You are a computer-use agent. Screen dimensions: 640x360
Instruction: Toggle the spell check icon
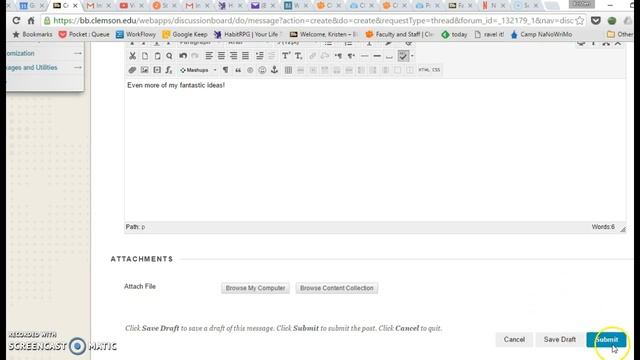click(403, 56)
